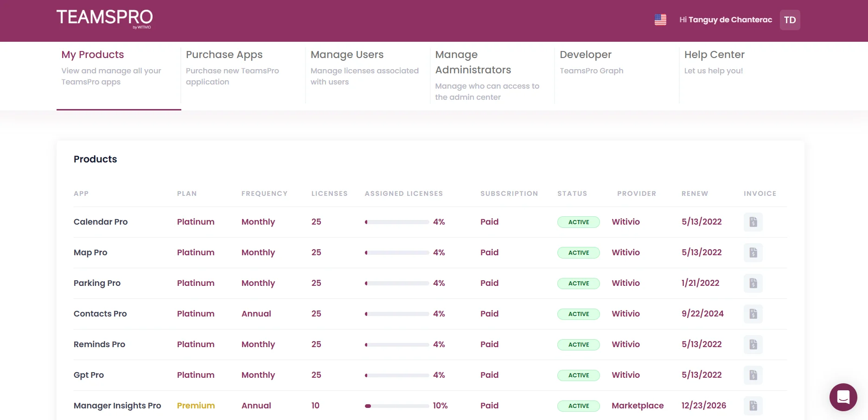Open invoice for Parking Pro
This screenshot has height=420, width=868.
pos(753,283)
